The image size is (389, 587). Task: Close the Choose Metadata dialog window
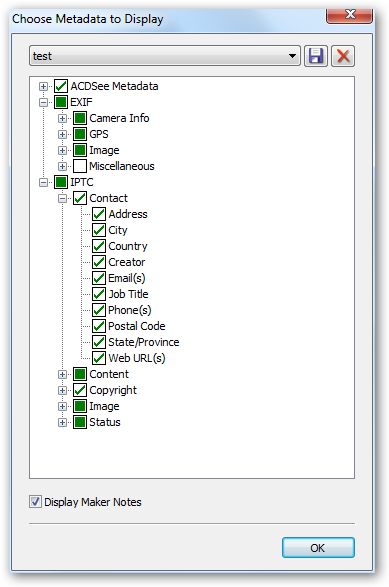click(349, 15)
